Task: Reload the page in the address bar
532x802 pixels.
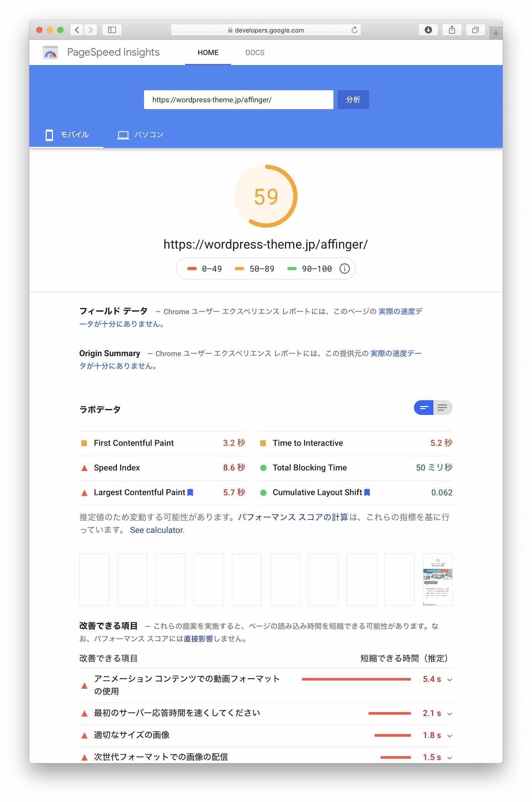Action: coord(354,30)
